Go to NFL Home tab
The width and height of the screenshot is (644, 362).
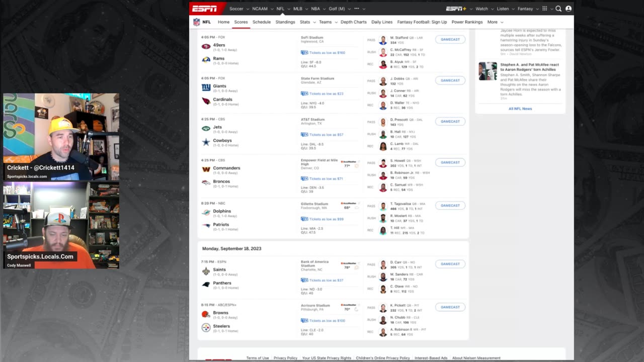[x=223, y=22]
